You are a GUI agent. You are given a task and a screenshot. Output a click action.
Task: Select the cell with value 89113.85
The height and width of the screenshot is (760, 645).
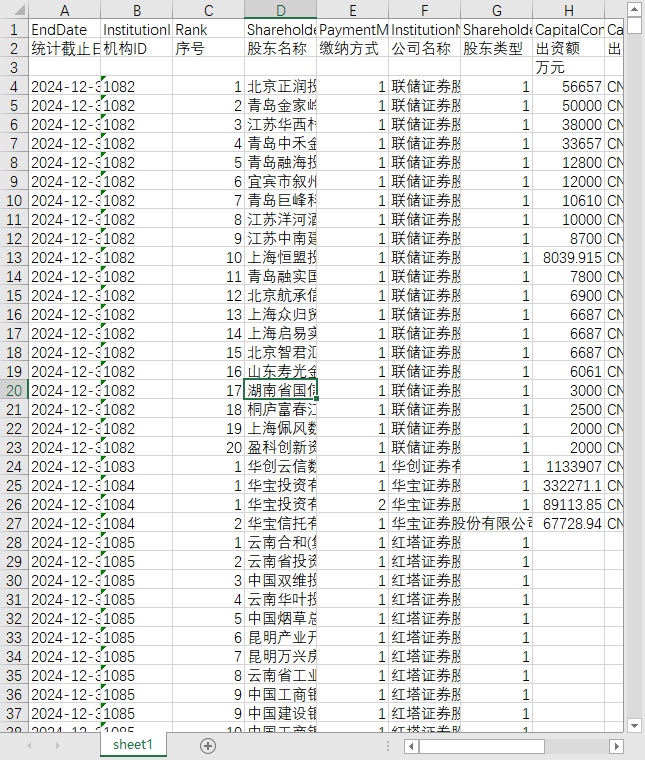pos(568,505)
